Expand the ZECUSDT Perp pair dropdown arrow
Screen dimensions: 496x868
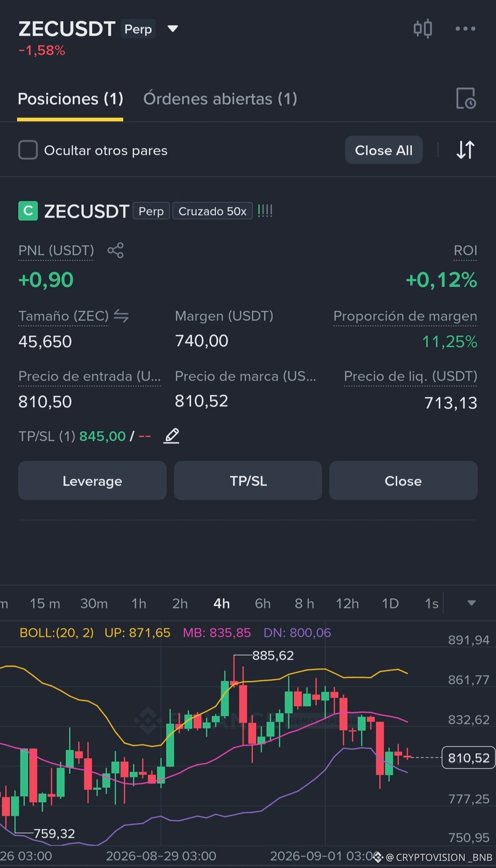(173, 29)
